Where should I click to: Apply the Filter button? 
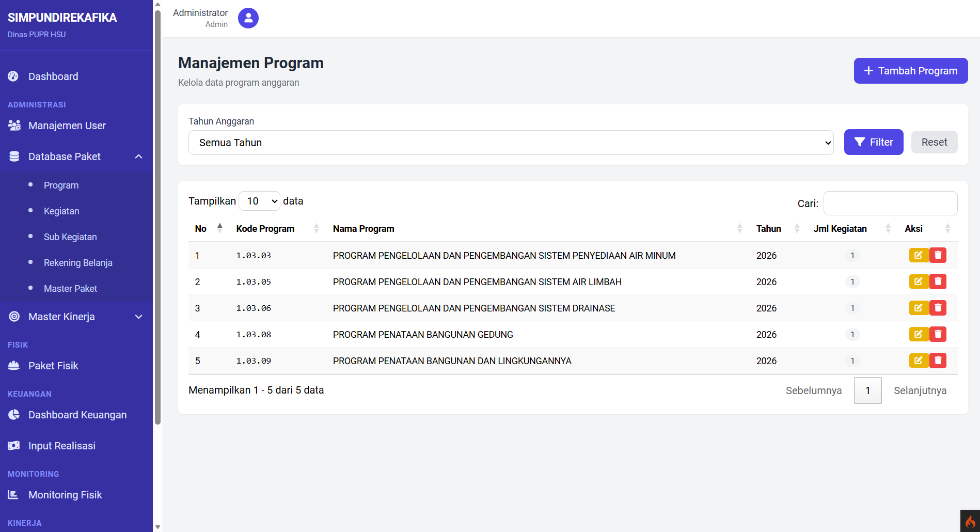click(874, 142)
